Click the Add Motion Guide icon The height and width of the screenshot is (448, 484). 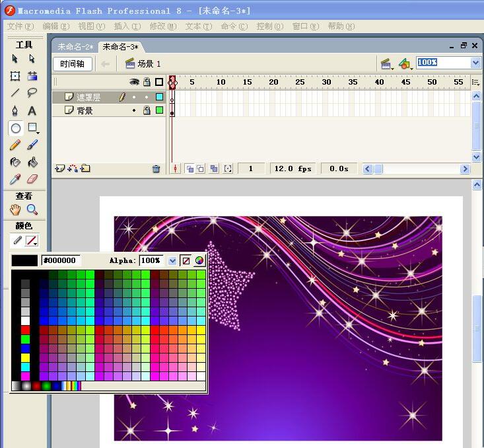(73, 168)
